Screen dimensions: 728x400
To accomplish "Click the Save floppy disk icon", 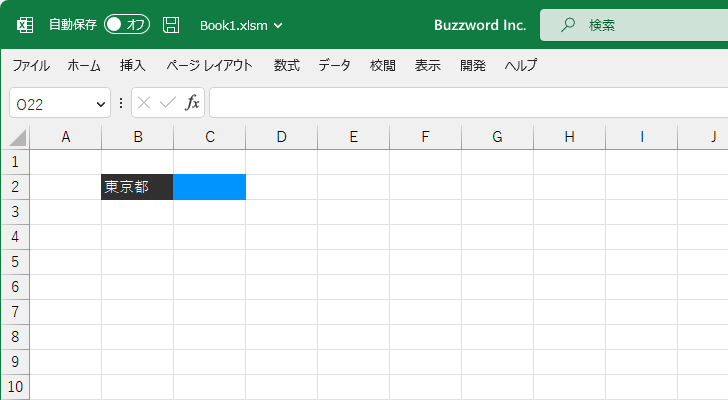I will [171, 25].
